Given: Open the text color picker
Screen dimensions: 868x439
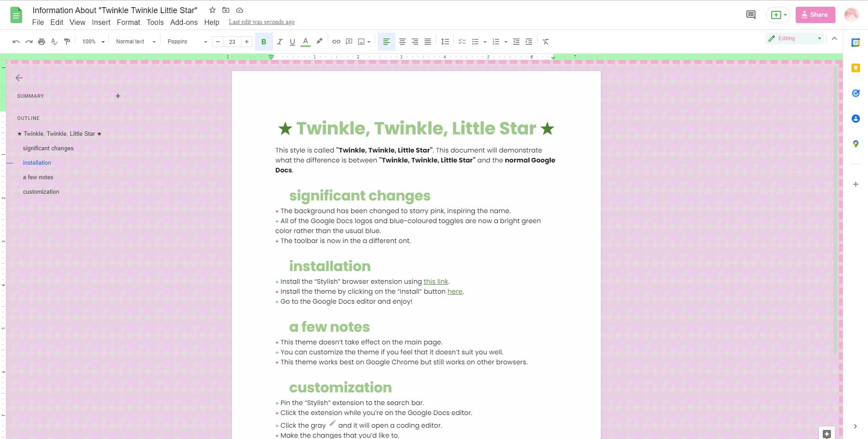Looking at the screenshot, I should click(306, 42).
